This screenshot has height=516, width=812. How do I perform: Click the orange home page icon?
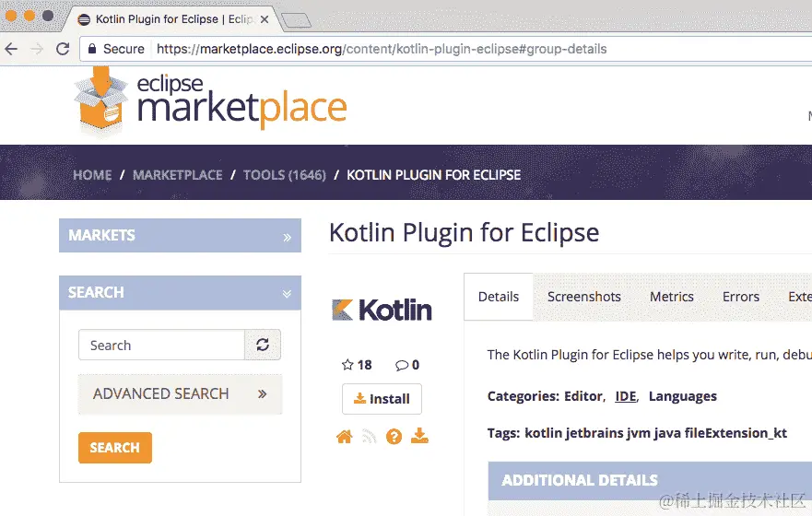pos(345,437)
